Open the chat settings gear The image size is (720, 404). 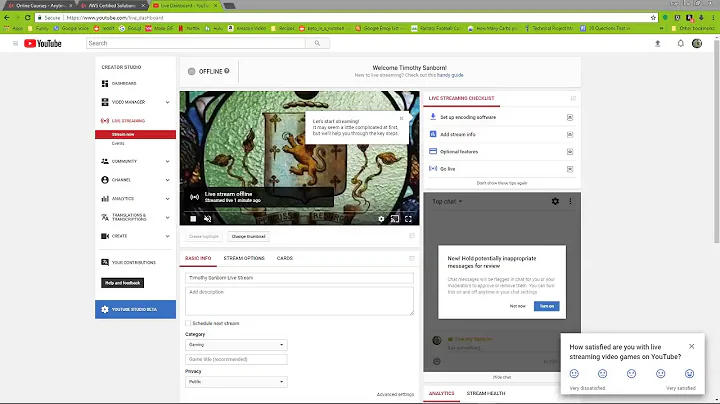tap(555, 201)
